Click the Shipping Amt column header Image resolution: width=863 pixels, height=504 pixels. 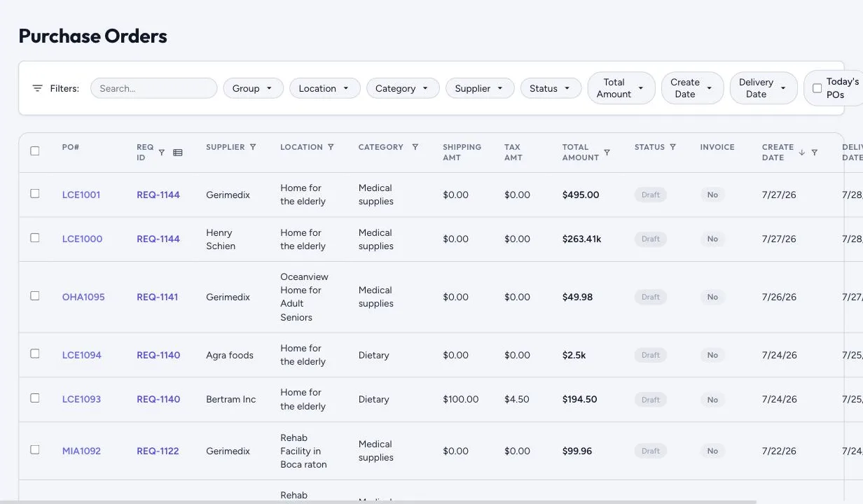[462, 152]
